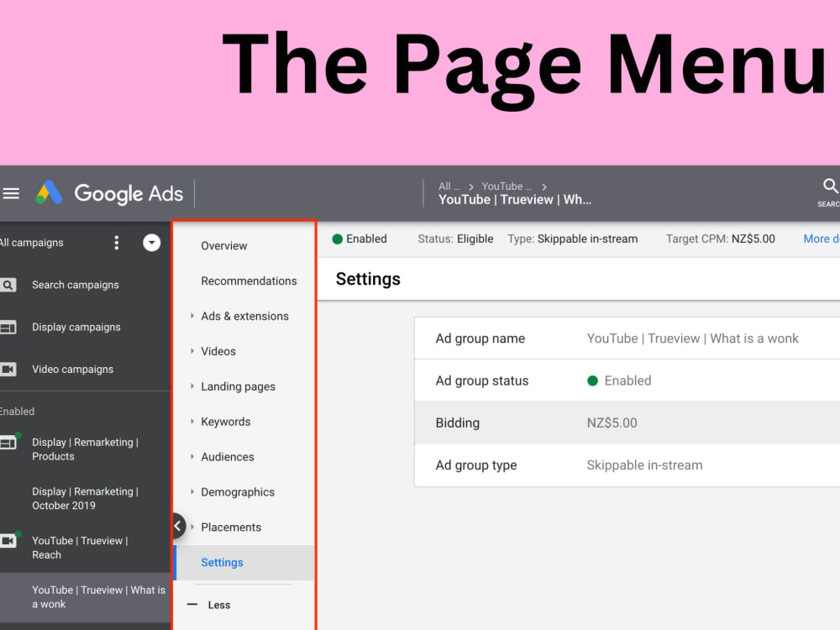Viewport: 840px width, 630px height.
Task: Click the Video campaigns camera icon
Action: pos(8,369)
